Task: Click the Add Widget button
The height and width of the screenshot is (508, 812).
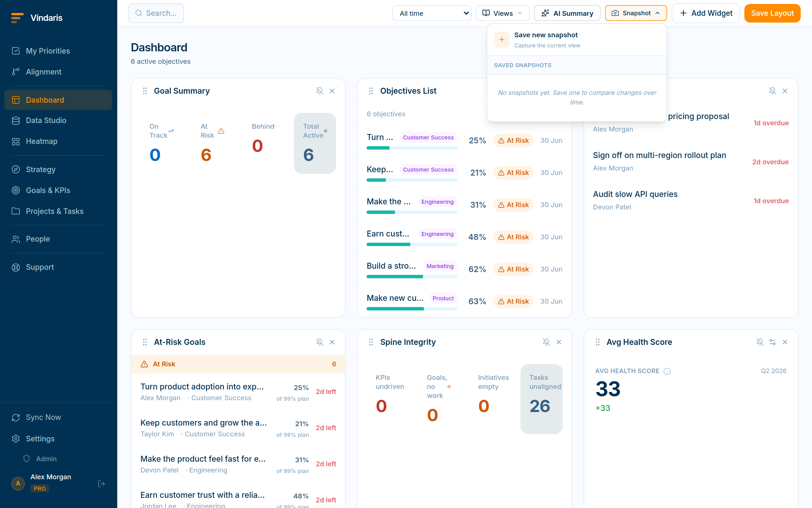Action: (706, 13)
